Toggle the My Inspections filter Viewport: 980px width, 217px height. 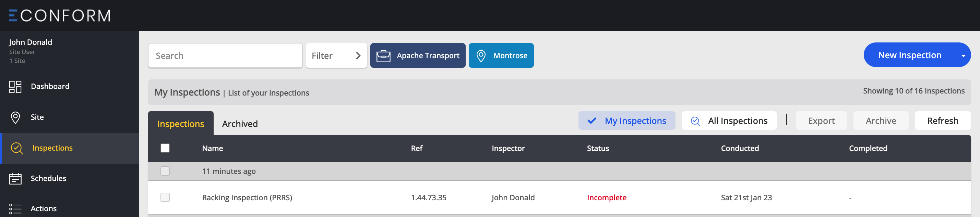click(626, 121)
